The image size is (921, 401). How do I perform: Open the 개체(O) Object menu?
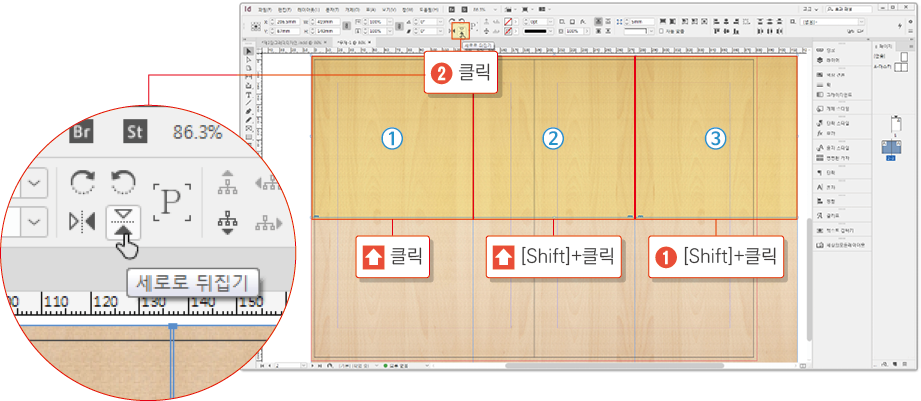point(352,9)
